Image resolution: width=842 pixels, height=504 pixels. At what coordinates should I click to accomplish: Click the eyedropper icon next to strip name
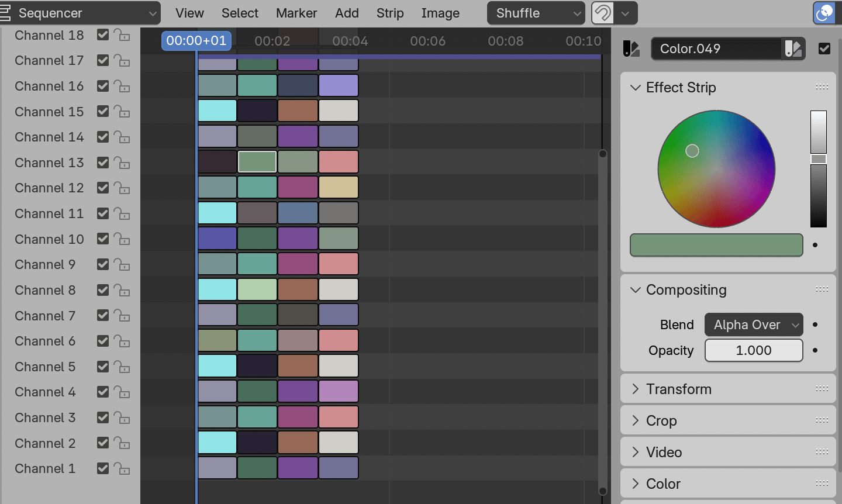pos(793,49)
